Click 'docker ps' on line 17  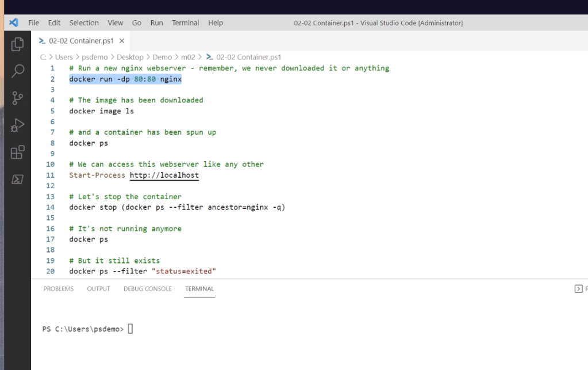click(89, 239)
